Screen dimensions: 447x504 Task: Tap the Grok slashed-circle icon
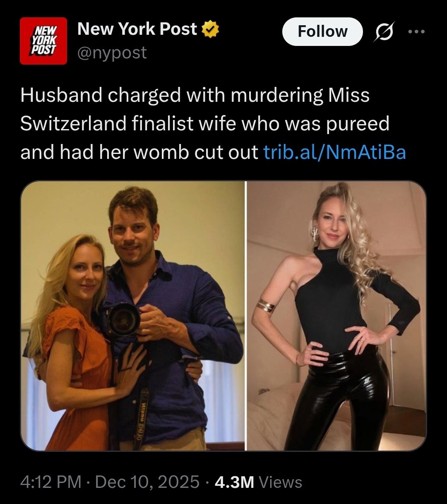point(383,31)
